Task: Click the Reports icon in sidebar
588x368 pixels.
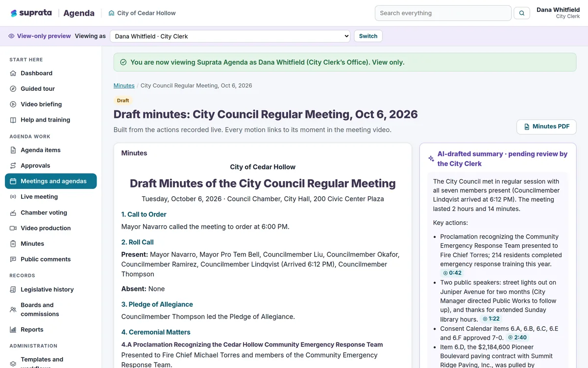Action: (13, 330)
